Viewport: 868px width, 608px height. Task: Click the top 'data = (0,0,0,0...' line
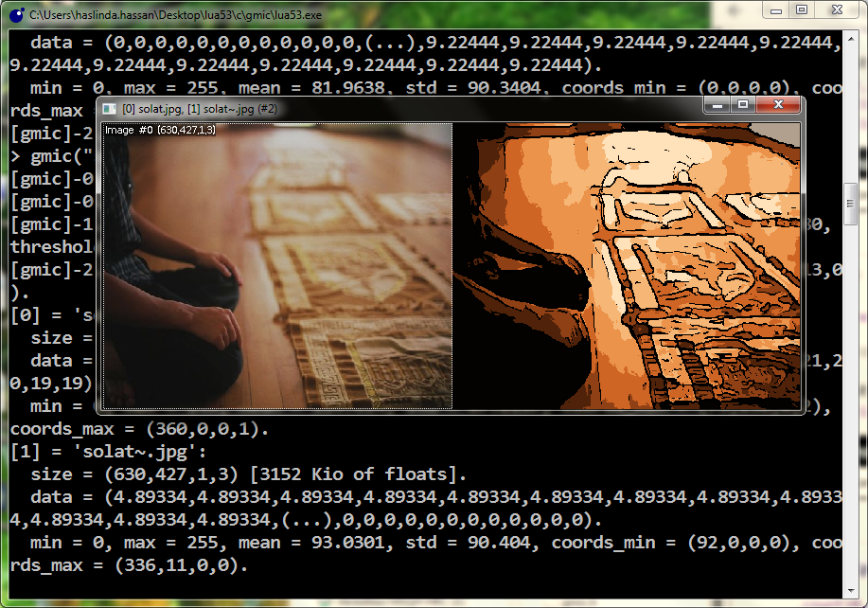click(x=436, y=43)
